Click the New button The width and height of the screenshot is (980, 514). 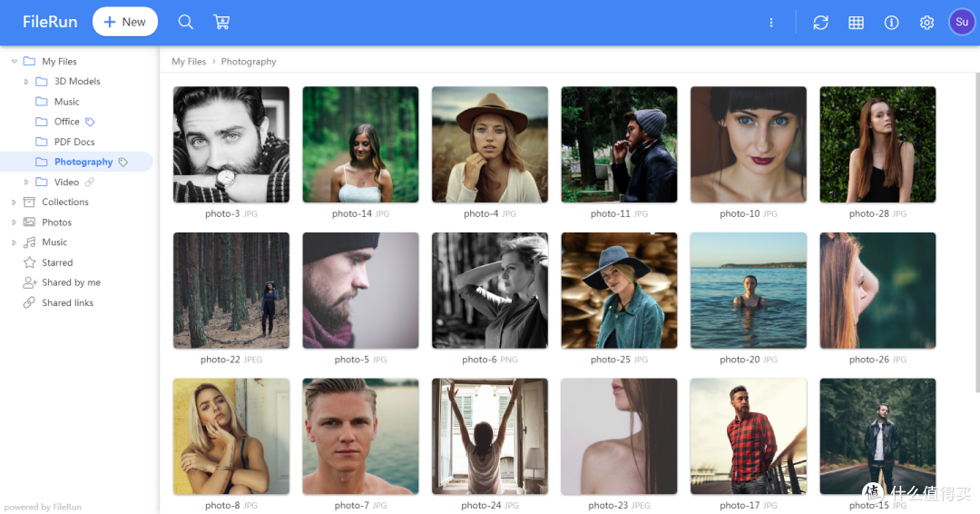point(125,22)
